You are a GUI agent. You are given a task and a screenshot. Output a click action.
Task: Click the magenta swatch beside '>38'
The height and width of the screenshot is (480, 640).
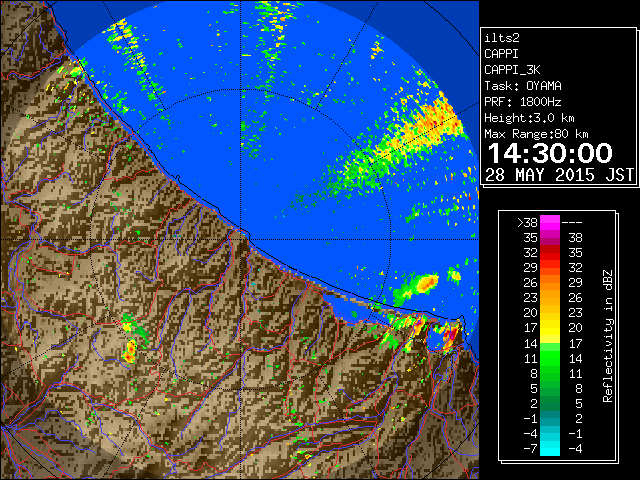[x=550, y=222]
